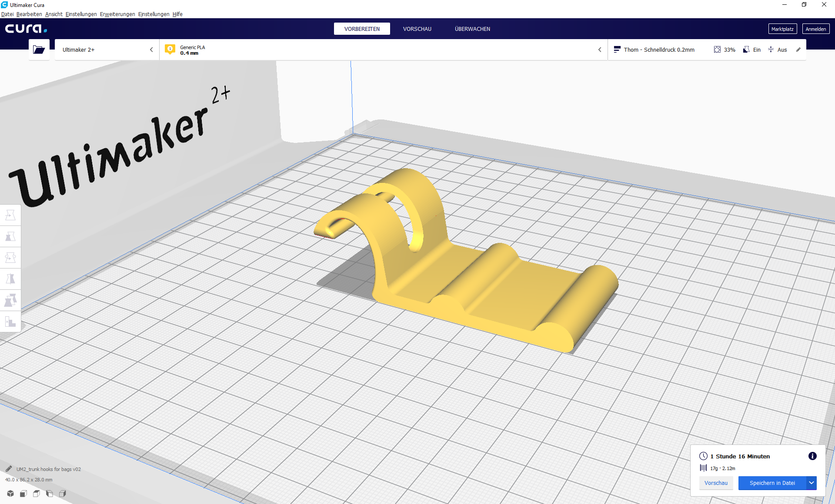Open dropdown arrow next to Speichern in Datei
835x504 pixels.
[x=812, y=483]
